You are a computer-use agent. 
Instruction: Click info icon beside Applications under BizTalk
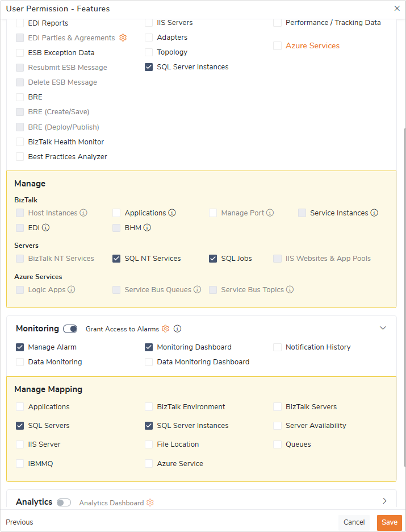click(x=172, y=213)
